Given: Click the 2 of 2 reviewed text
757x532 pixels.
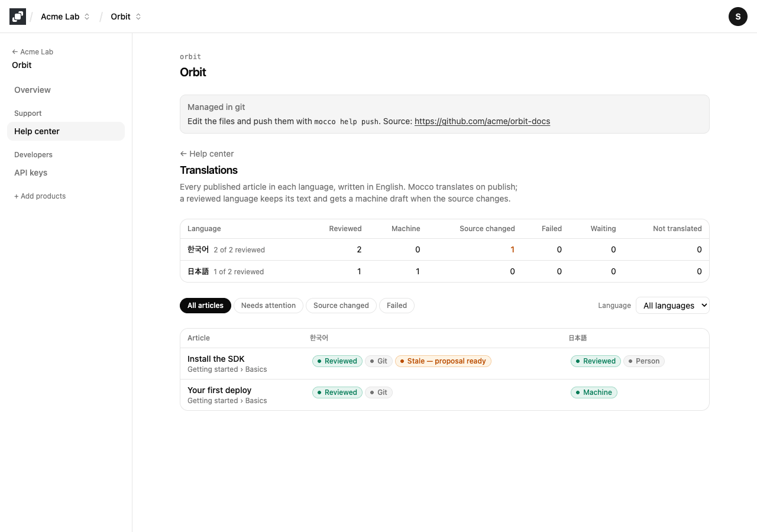Looking at the screenshot, I should coord(239,250).
